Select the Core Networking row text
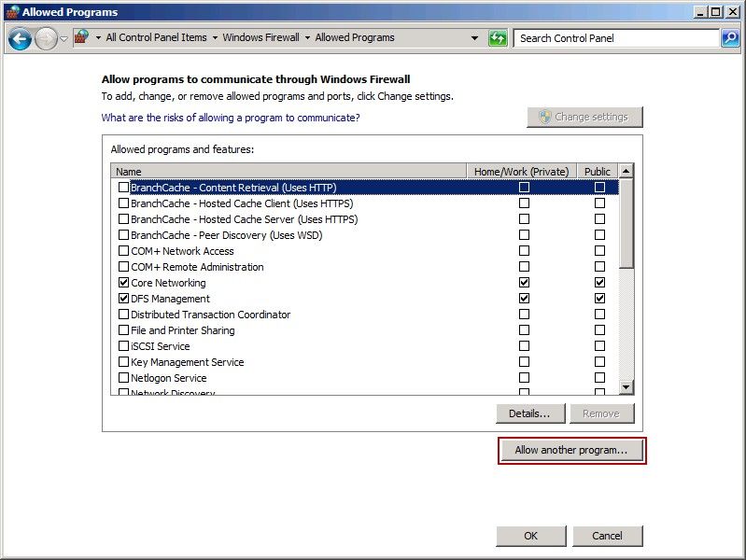The height and width of the screenshot is (560, 746). point(168,283)
